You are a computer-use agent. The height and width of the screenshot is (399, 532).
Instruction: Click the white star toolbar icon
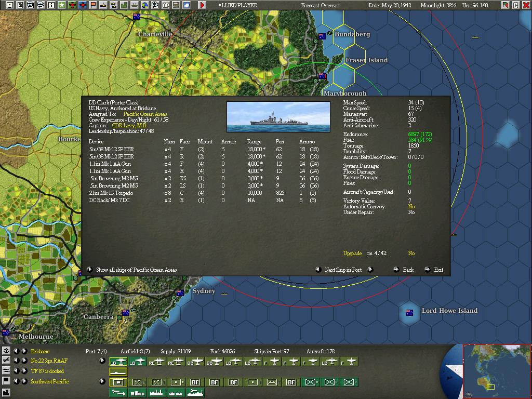click(62, 5)
